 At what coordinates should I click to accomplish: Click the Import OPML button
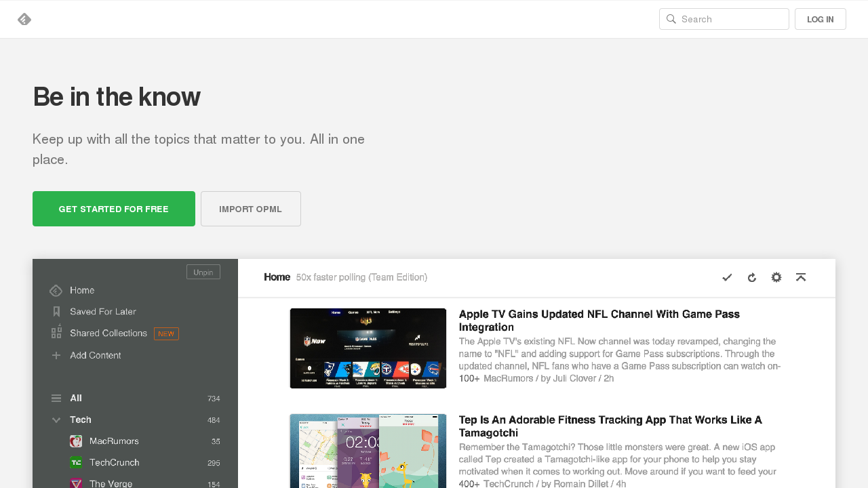[251, 209]
